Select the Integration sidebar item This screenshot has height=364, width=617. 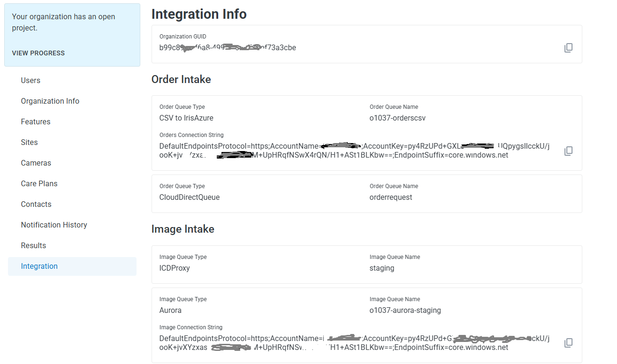(39, 266)
